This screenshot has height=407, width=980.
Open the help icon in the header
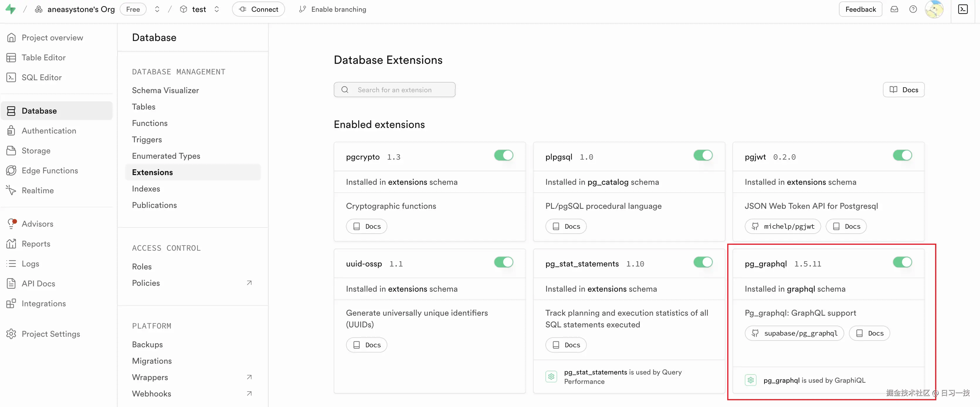tap(913, 9)
